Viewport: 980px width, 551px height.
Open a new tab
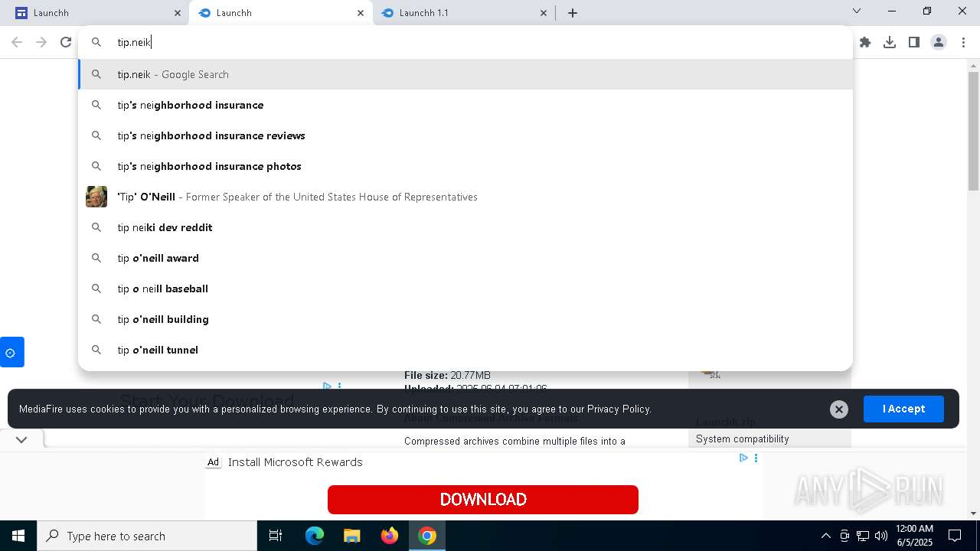pyautogui.click(x=573, y=12)
